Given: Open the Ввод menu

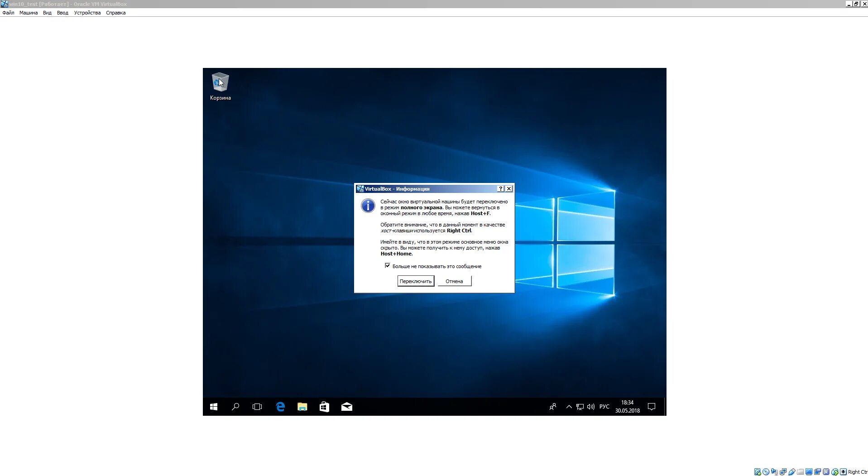Looking at the screenshot, I should [x=62, y=13].
